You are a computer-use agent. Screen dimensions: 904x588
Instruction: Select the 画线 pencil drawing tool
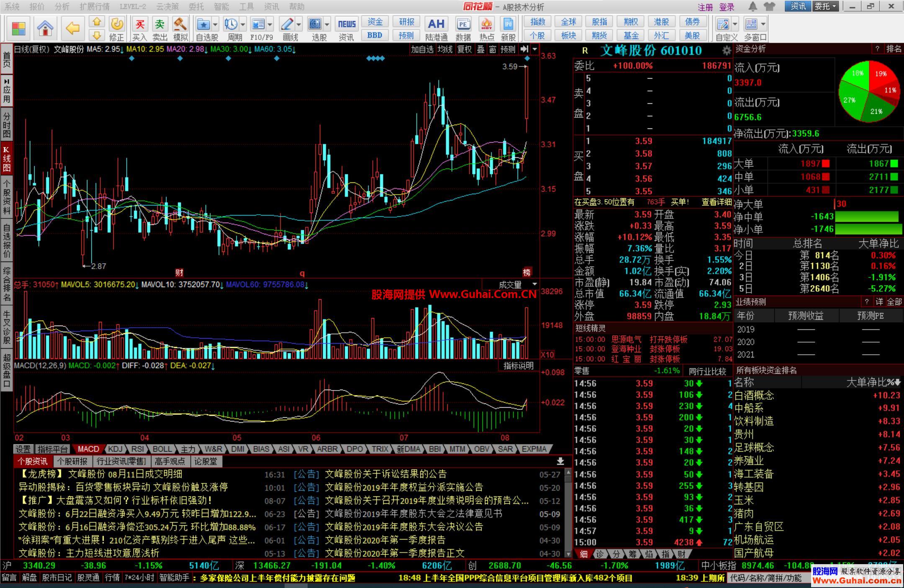[287, 24]
